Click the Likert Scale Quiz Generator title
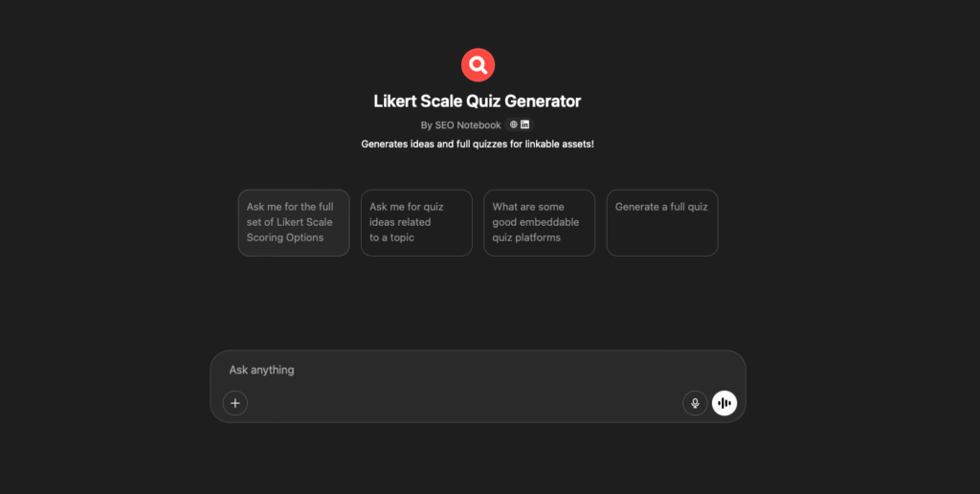Screen dimensions: 980x494 pos(478,101)
